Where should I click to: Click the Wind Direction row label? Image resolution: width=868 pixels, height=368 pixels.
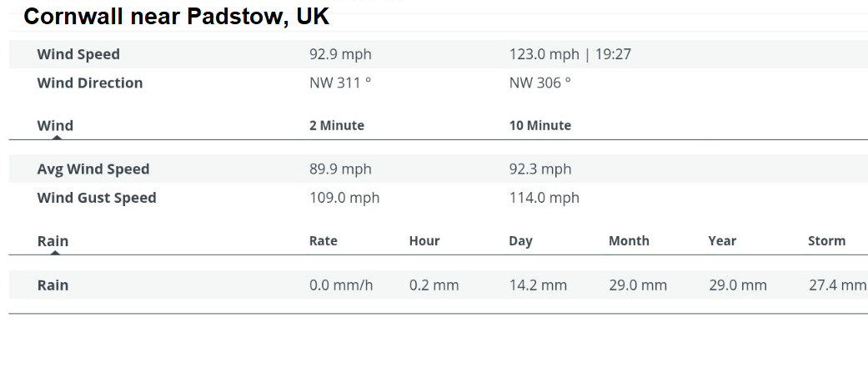click(90, 83)
